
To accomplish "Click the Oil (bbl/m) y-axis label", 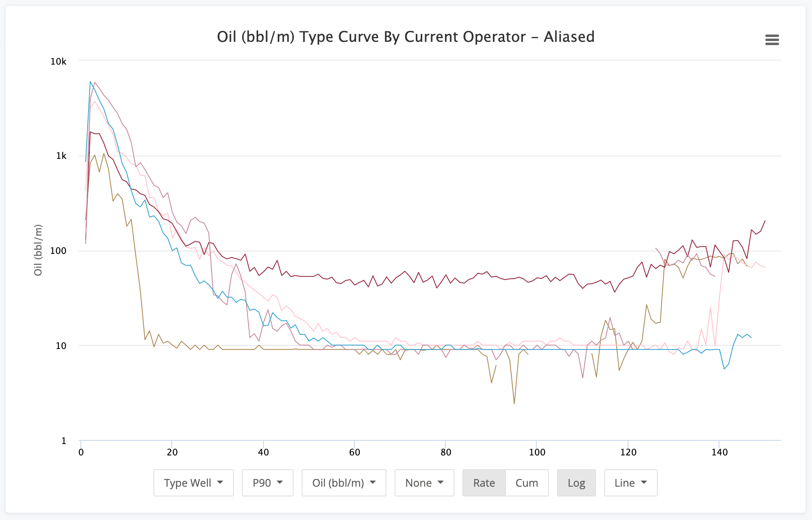I will click(38, 250).
